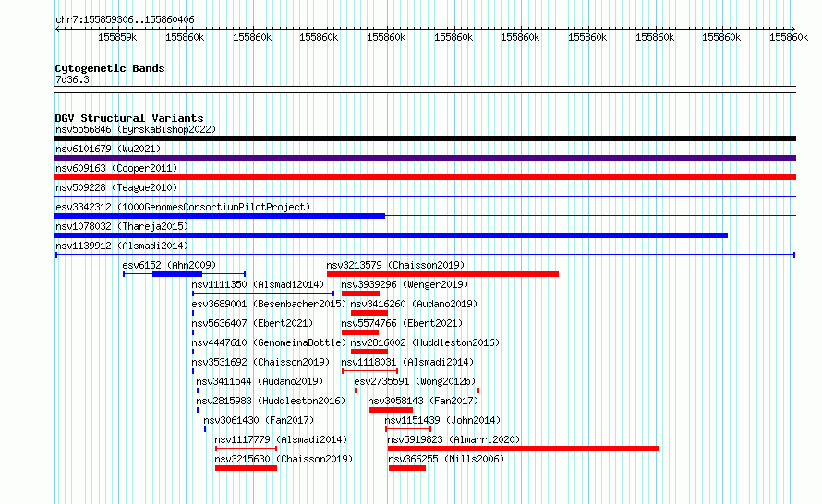Open the nsv3411544 (Audano2019) label
This screenshot has width=822, height=504.
[x=260, y=381]
